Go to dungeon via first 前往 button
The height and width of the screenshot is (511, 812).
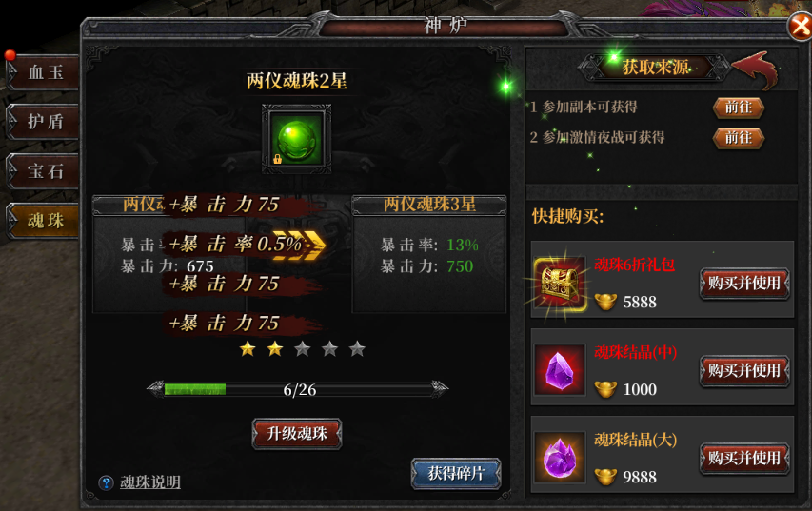pyautogui.click(x=739, y=108)
